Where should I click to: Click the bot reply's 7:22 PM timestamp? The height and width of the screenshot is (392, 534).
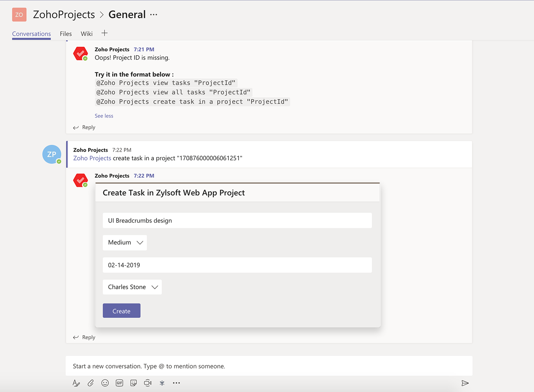pos(144,176)
